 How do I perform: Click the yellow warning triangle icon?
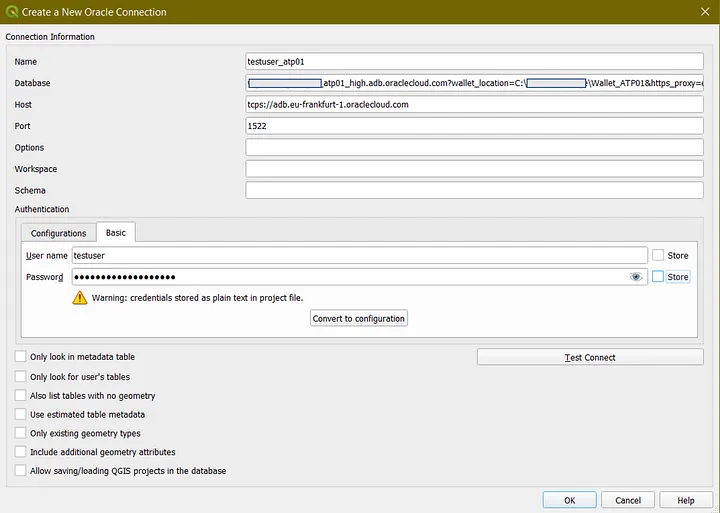pos(79,298)
